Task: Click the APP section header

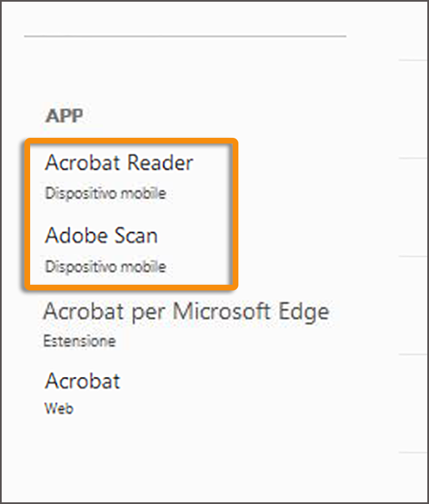Action: point(64,115)
